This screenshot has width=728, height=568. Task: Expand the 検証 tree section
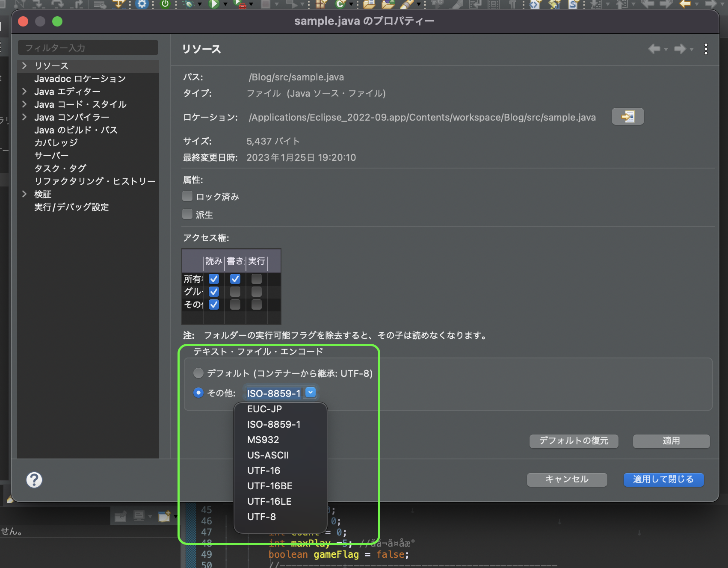point(25,194)
